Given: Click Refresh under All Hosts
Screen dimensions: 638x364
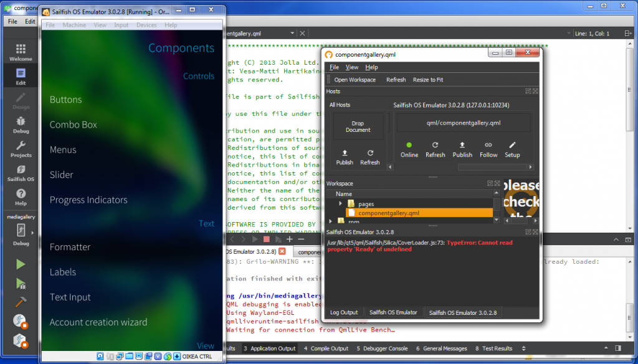Looking at the screenshot, I should [x=370, y=157].
